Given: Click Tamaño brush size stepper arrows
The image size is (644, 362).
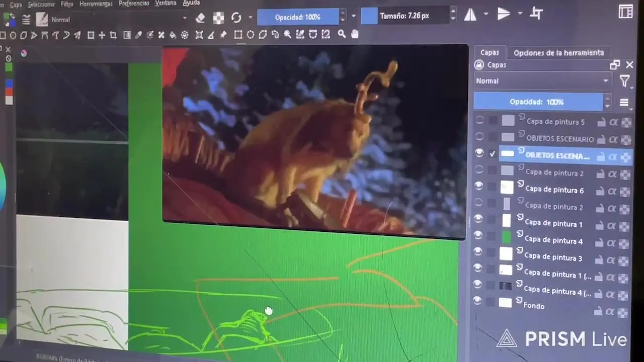Looking at the screenshot, I should pos(453,15).
